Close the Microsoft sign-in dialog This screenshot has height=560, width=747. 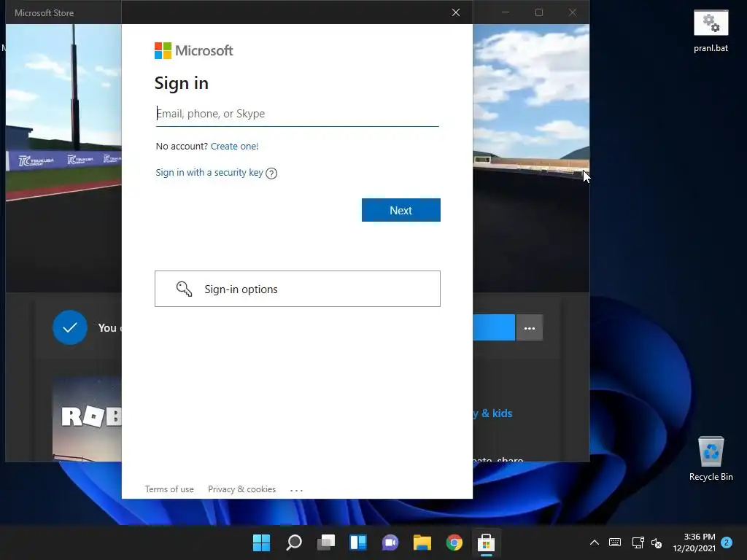456,12
